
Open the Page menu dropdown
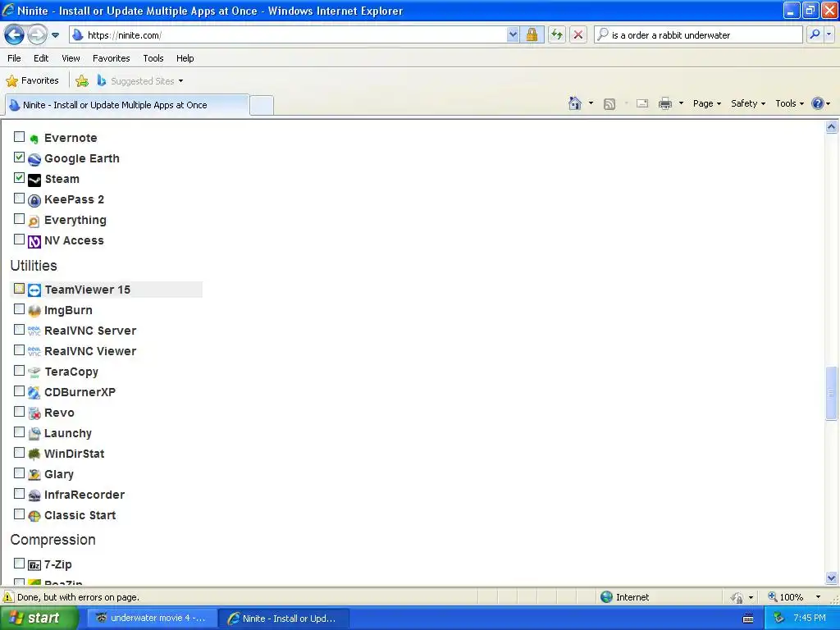[706, 103]
